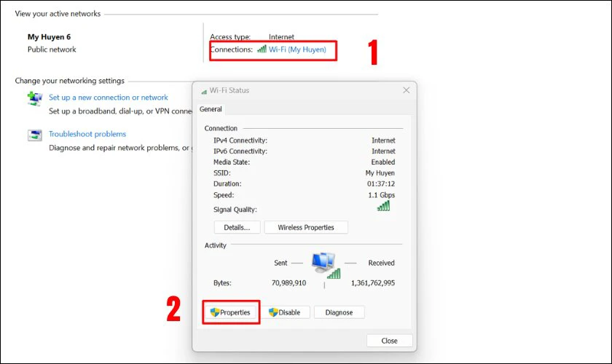Click the network computers Activity icon

pyautogui.click(x=326, y=265)
